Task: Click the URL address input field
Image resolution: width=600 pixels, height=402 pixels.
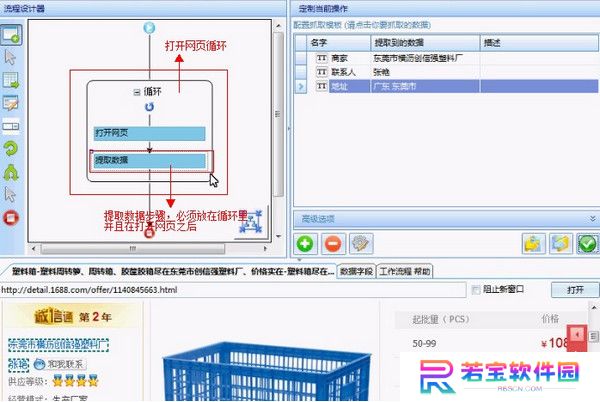Action: tap(233, 290)
